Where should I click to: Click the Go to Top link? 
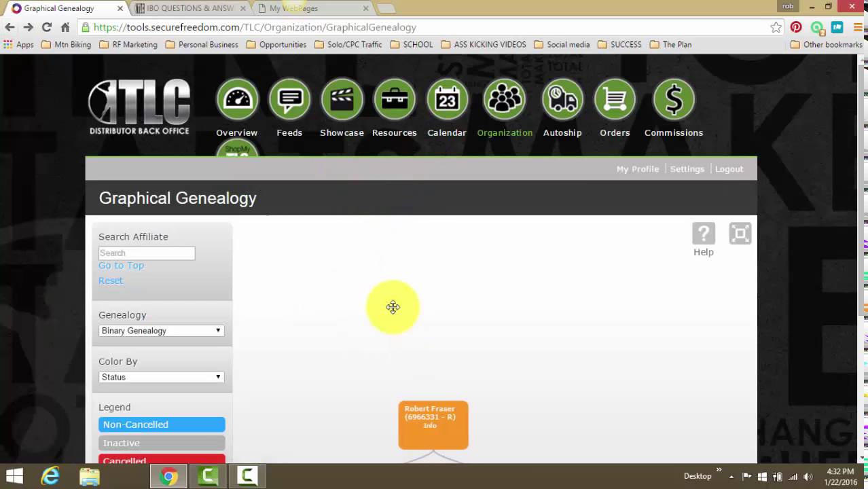(121, 266)
